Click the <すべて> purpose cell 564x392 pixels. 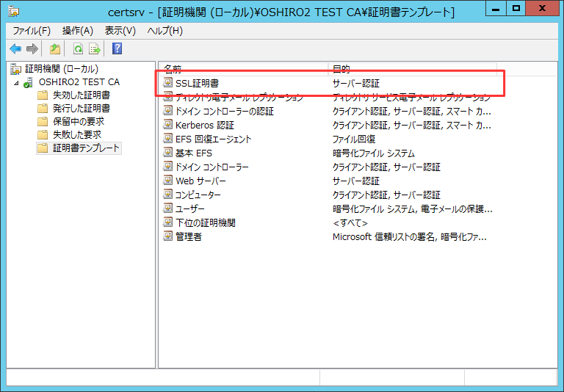pos(350,222)
